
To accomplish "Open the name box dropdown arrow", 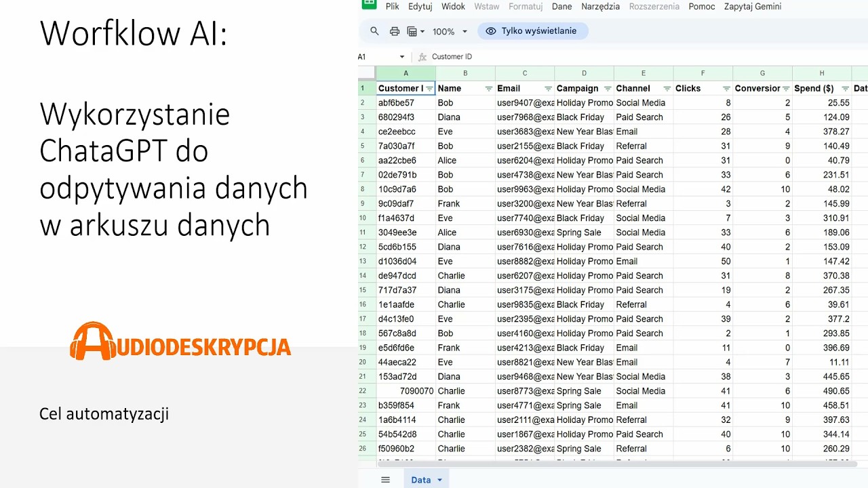I will point(401,57).
